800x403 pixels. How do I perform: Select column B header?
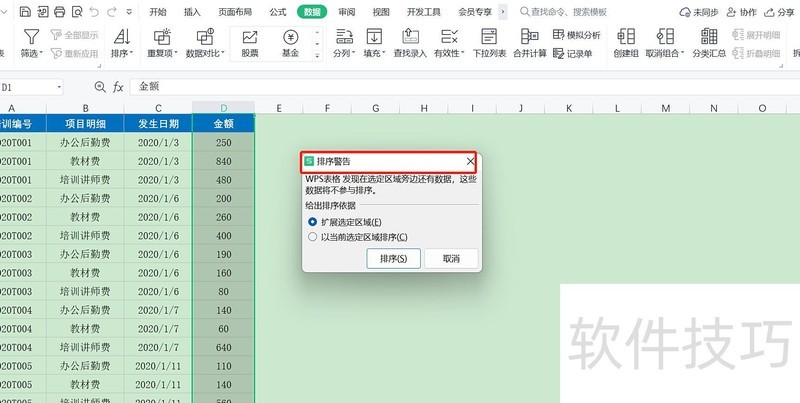[85, 108]
